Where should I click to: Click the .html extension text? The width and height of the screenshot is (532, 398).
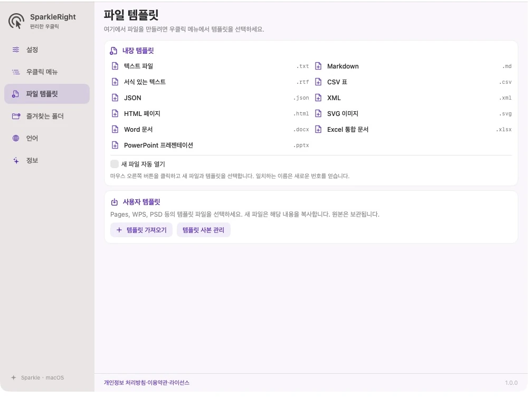point(301,113)
